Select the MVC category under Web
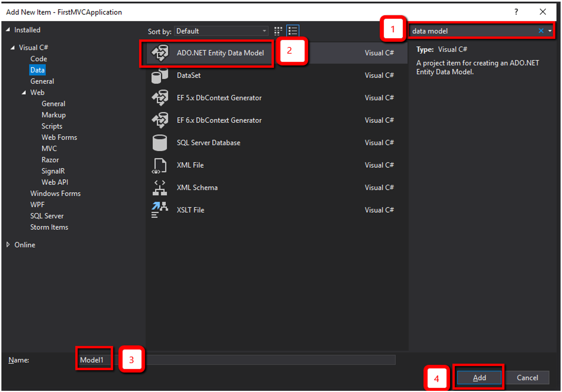562x392 pixels. [x=49, y=149]
